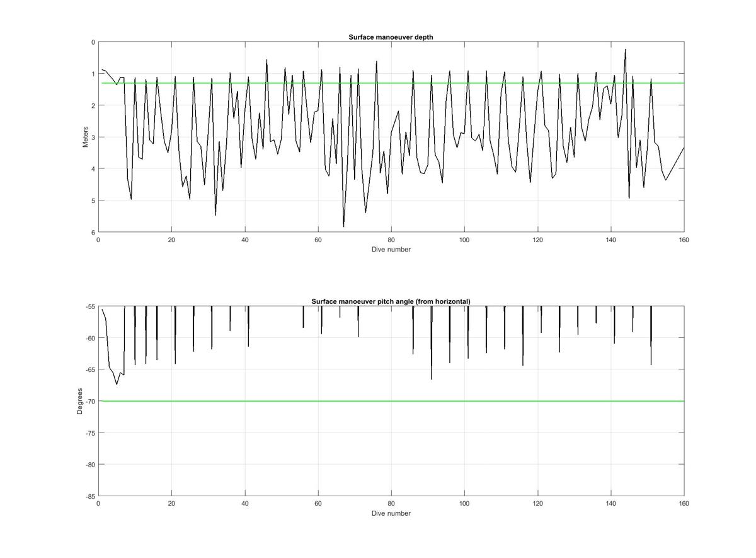Viewport: 756px width, 558px height.
Task: Click the 'Meters' y-axis label
Action: (x=85, y=137)
